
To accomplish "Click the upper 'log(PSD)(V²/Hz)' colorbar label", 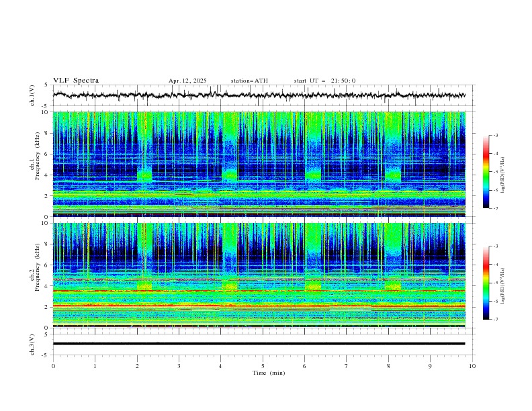I will pos(503,175).
